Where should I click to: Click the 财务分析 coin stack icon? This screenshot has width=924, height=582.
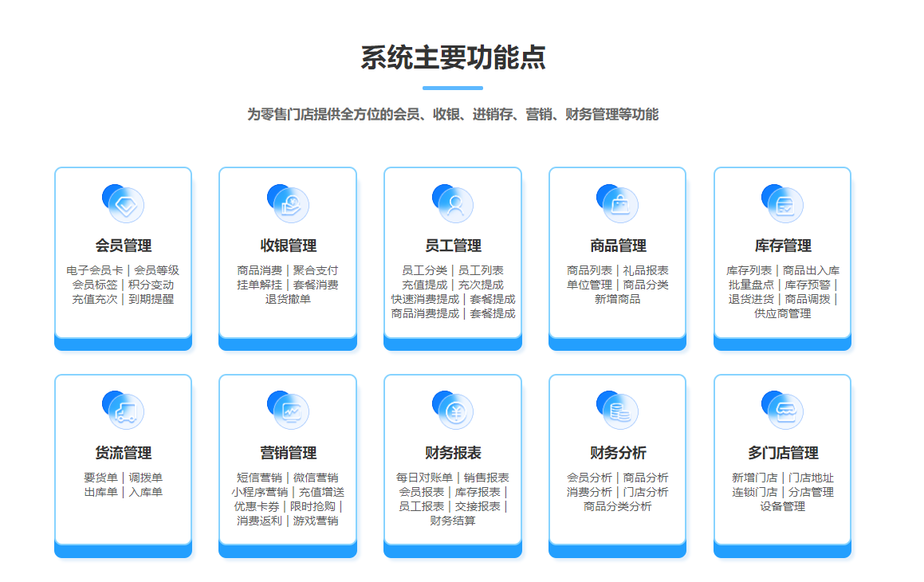618,410
